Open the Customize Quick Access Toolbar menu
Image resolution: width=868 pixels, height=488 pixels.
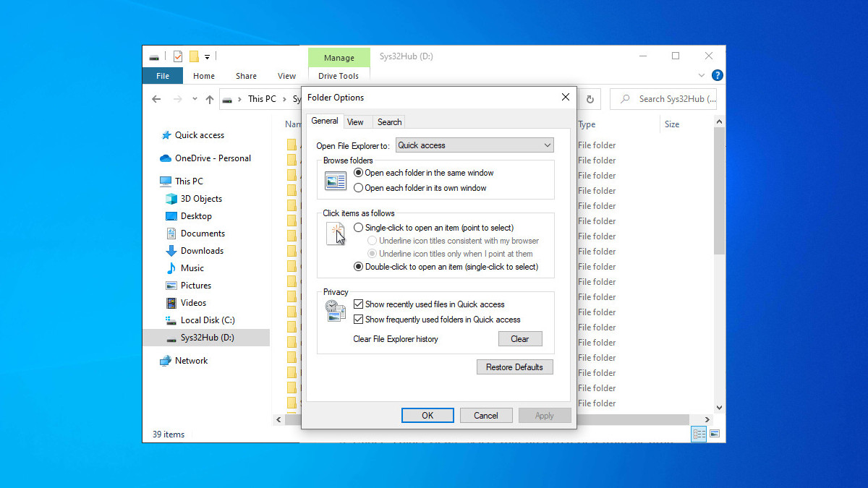pos(208,56)
